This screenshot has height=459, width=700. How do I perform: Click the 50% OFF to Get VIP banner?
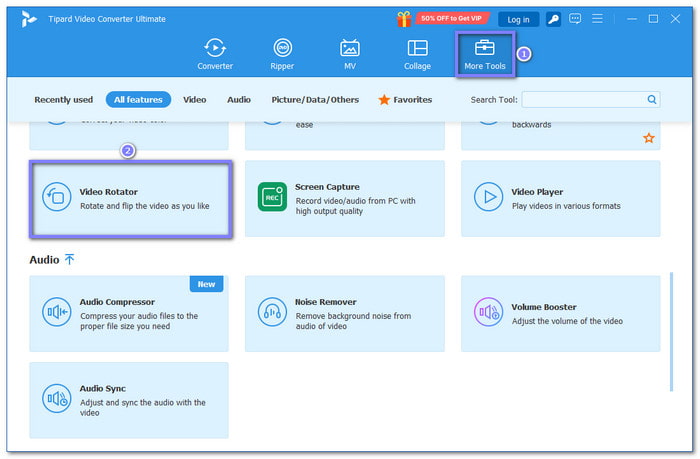[451, 18]
